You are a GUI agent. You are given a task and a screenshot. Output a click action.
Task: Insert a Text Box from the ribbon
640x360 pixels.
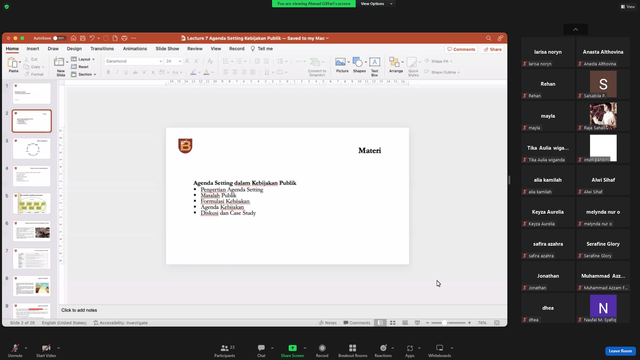pyautogui.click(x=375, y=67)
